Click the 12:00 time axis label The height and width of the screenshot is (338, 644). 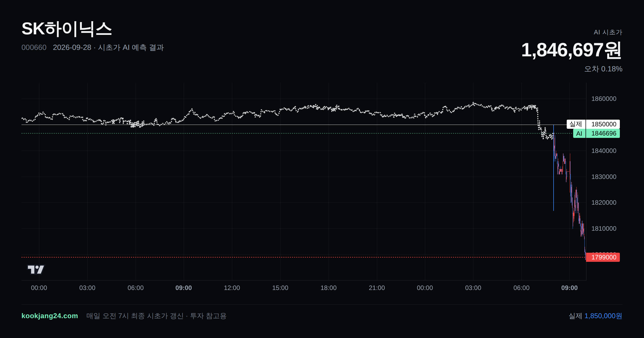pos(232,288)
